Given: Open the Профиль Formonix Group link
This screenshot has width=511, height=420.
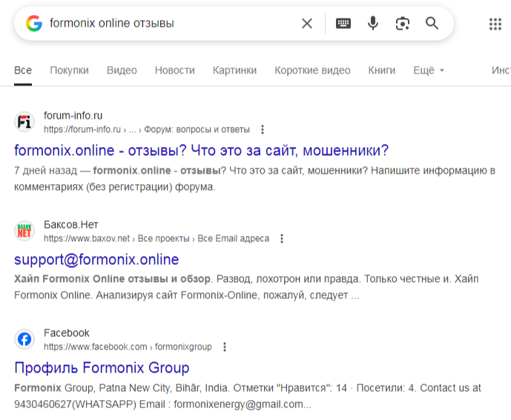Looking at the screenshot, I should [x=102, y=368].
